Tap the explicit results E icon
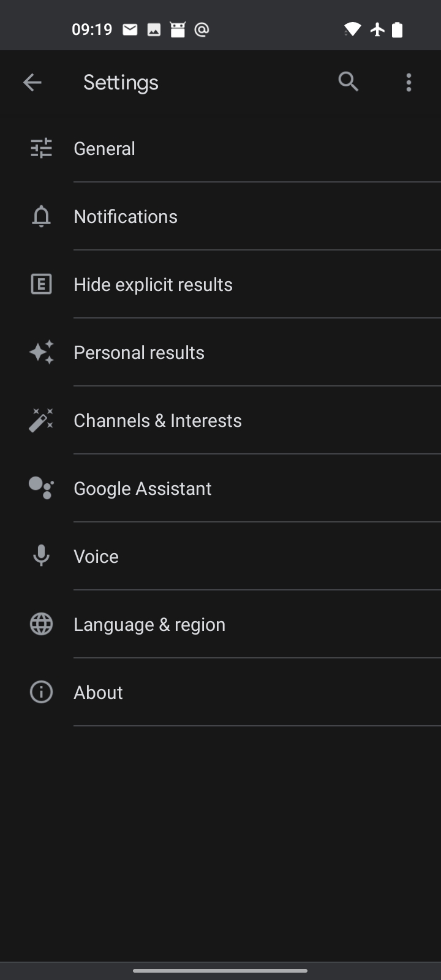The width and height of the screenshot is (441, 980). tap(41, 284)
